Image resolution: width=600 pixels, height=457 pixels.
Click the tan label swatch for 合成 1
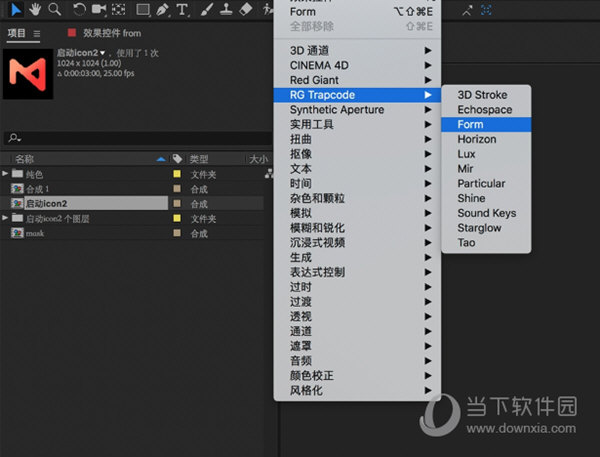(x=177, y=189)
